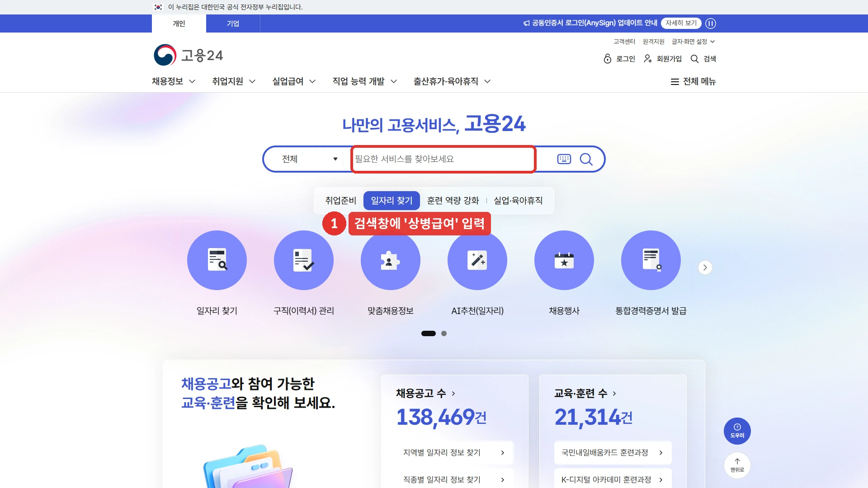Viewport: 868px width, 488px height.
Task: Click the 맨위로 back-to-top button
Action: (737, 465)
